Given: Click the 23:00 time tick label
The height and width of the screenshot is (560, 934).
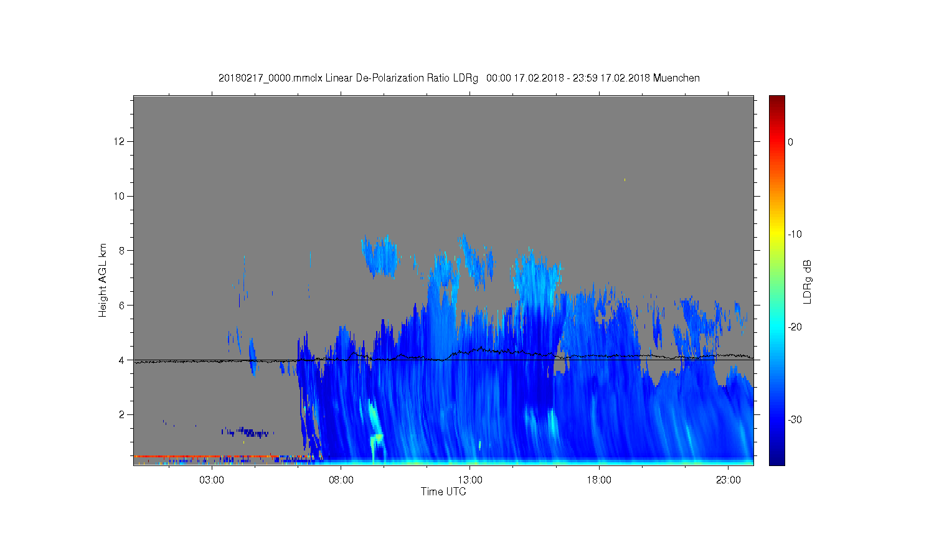Looking at the screenshot, I should [x=729, y=480].
